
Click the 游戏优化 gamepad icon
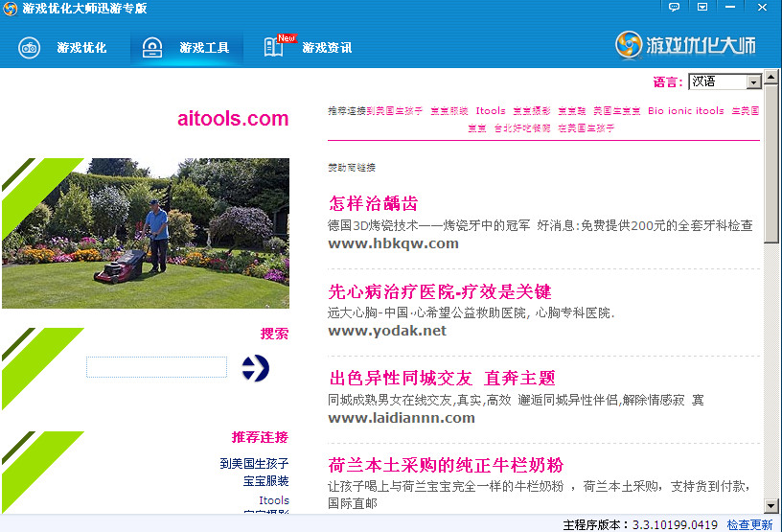coord(29,48)
